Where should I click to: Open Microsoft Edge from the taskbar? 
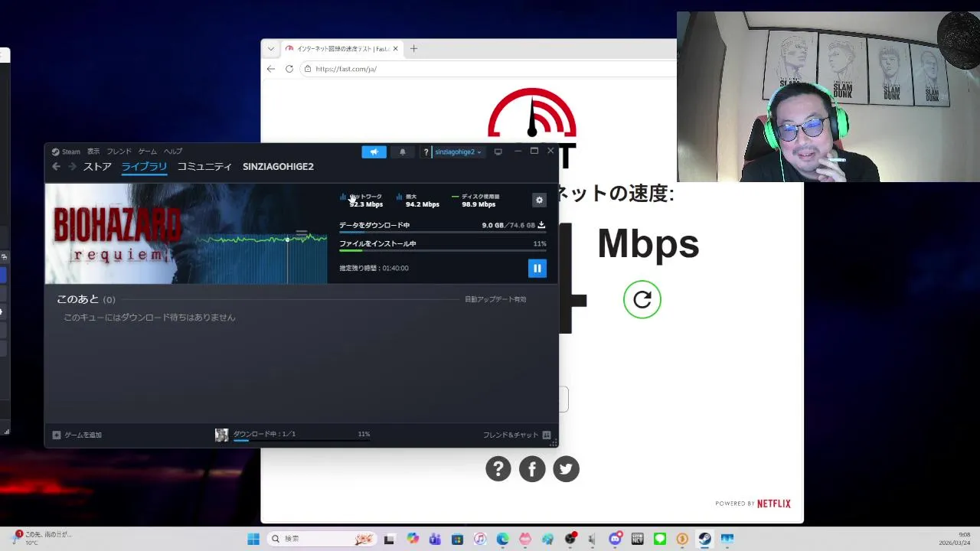pyautogui.click(x=502, y=539)
